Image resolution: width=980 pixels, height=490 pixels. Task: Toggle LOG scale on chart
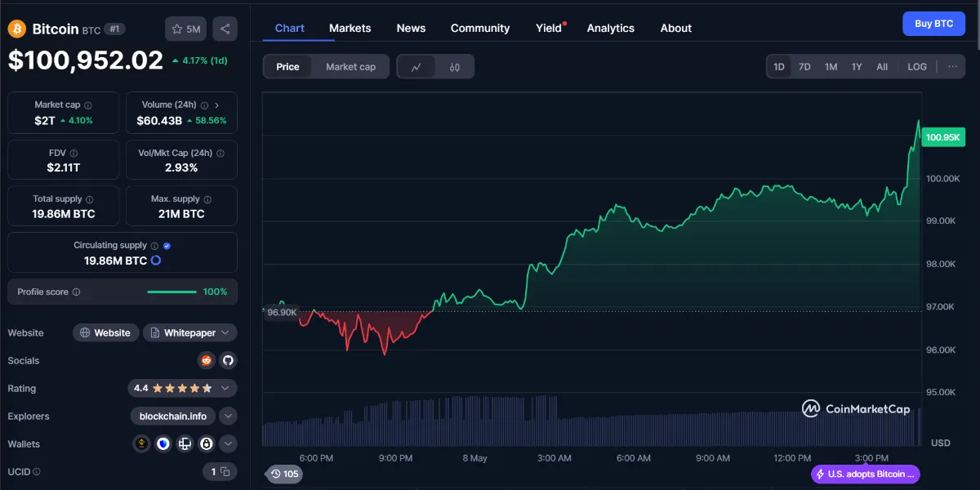coord(917,67)
